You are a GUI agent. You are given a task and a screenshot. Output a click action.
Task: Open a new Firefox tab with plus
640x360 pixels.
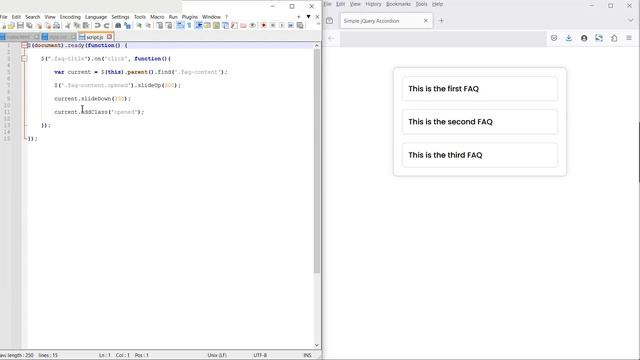[441, 20]
